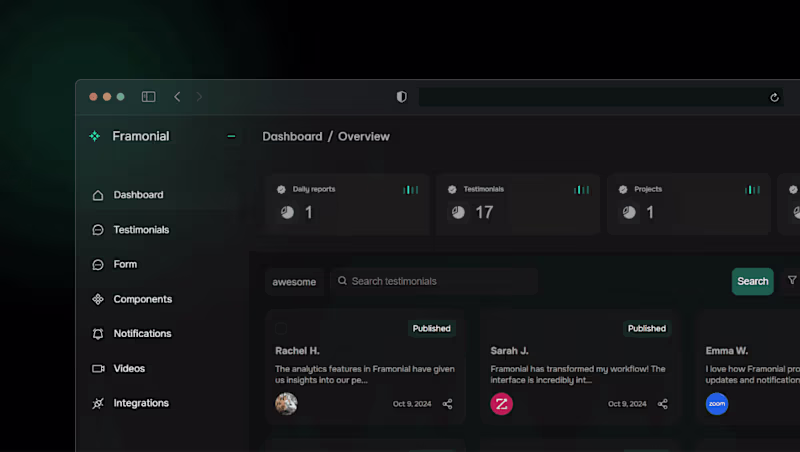The width and height of the screenshot is (800, 452).
Task: Open filters with the funnel icon
Action: 792,280
